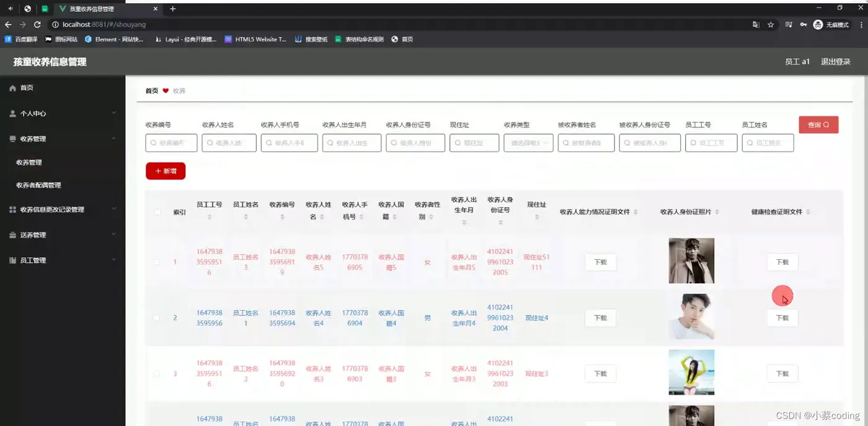The height and width of the screenshot is (426, 868).
Task: Sort by 收养编号 column arrows
Action: click(282, 217)
